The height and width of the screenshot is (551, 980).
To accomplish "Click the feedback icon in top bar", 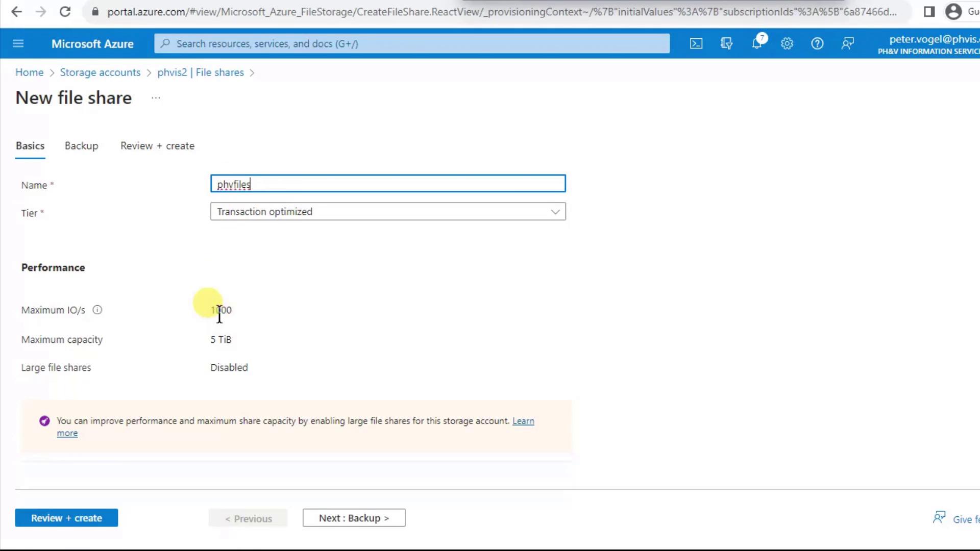I will click(x=848, y=44).
